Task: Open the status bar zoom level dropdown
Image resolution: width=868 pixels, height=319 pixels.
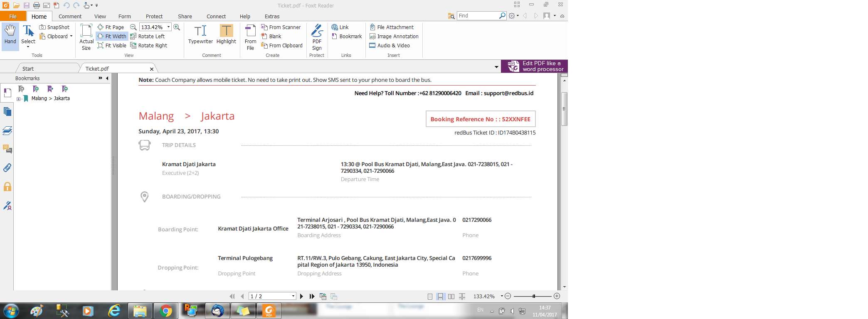Action: [502, 296]
